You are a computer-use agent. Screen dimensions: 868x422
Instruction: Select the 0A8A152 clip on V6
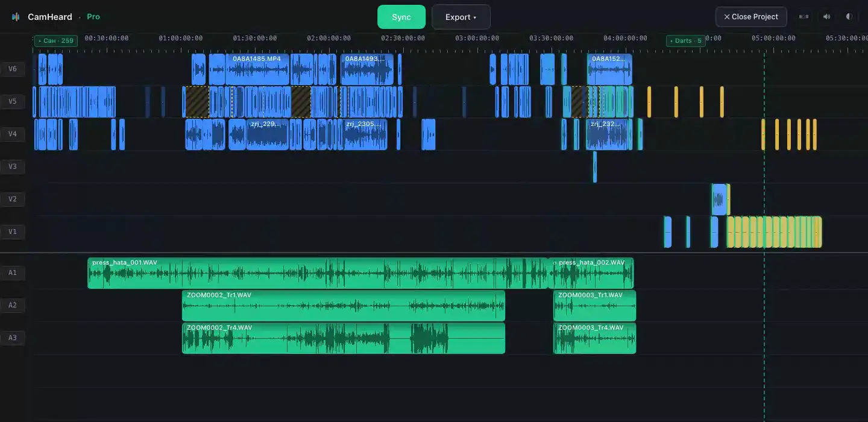tap(609, 69)
